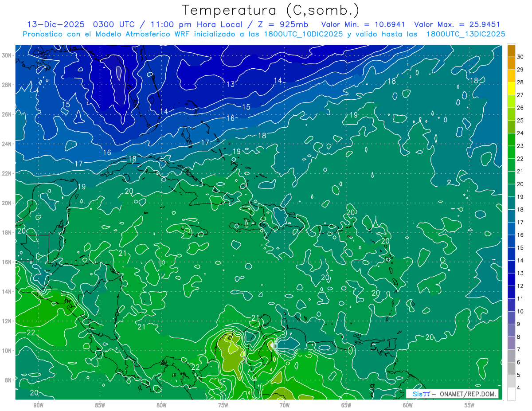Image resolution: width=532 pixels, height=411 pixels.
Task: Click the '12N' latitude axis label
Action: click(x=7, y=321)
